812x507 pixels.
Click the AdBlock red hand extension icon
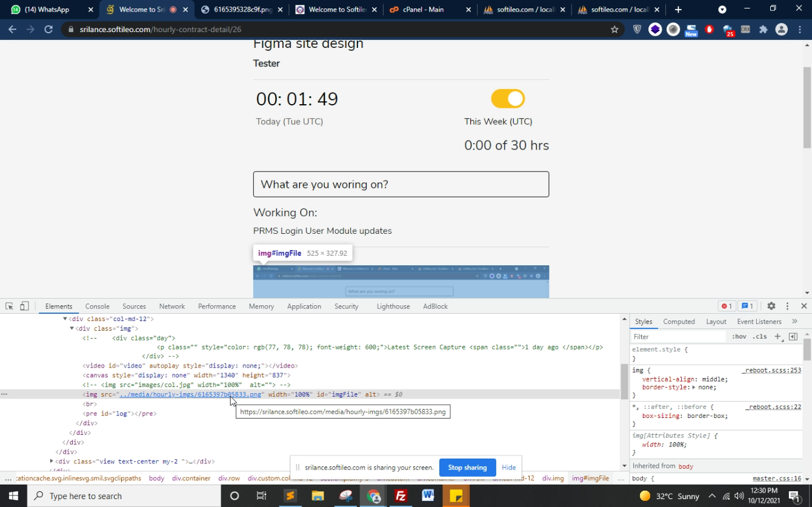click(710, 29)
